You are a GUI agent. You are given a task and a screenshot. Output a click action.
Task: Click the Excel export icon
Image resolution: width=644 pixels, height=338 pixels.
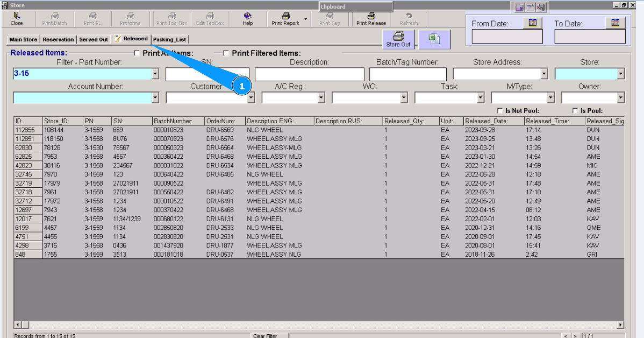click(434, 39)
